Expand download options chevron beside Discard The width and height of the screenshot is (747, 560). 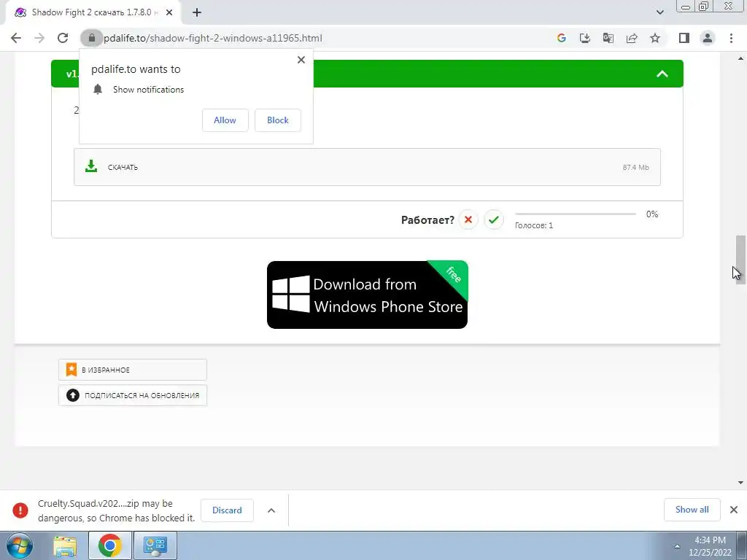click(x=271, y=510)
